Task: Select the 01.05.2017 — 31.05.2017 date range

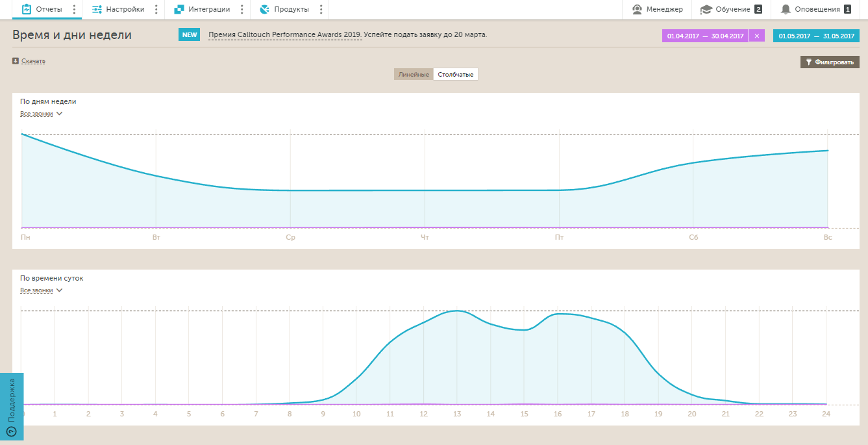Action: click(816, 36)
